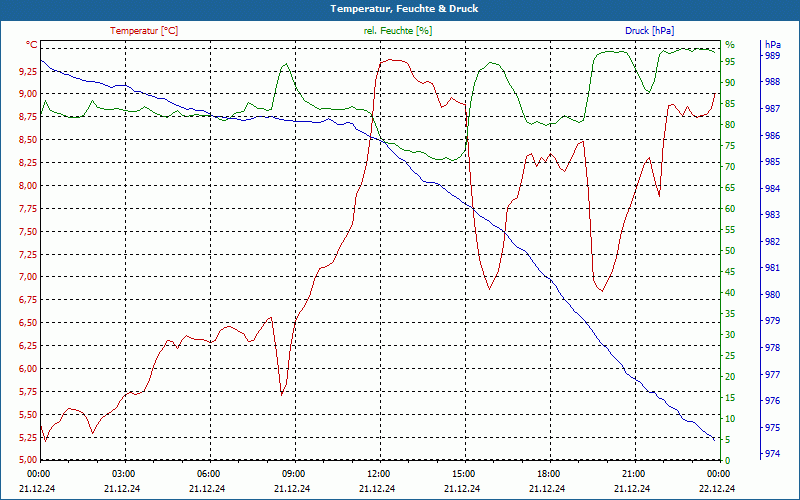Click the blue '981' pressure axis value
800x500 pixels.
click(772, 268)
